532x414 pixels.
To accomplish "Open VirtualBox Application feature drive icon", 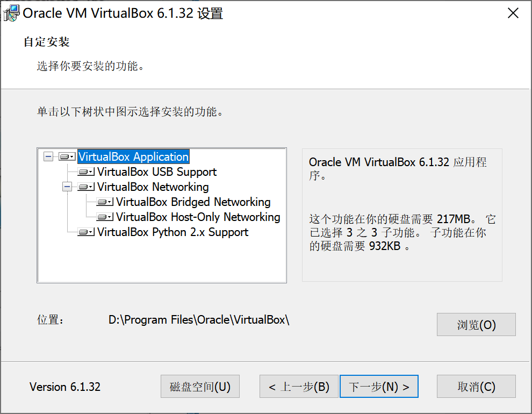I will pyautogui.click(x=67, y=156).
